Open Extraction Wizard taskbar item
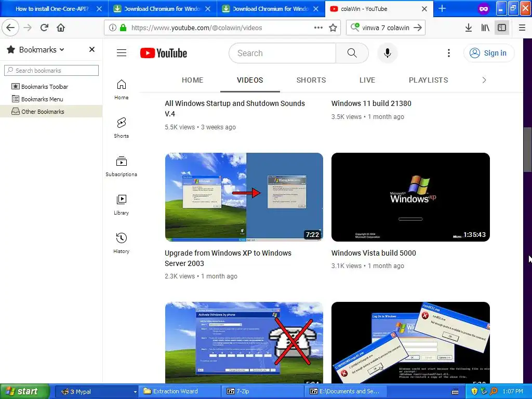The height and width of the screenshot is (399, 532). 180,391
